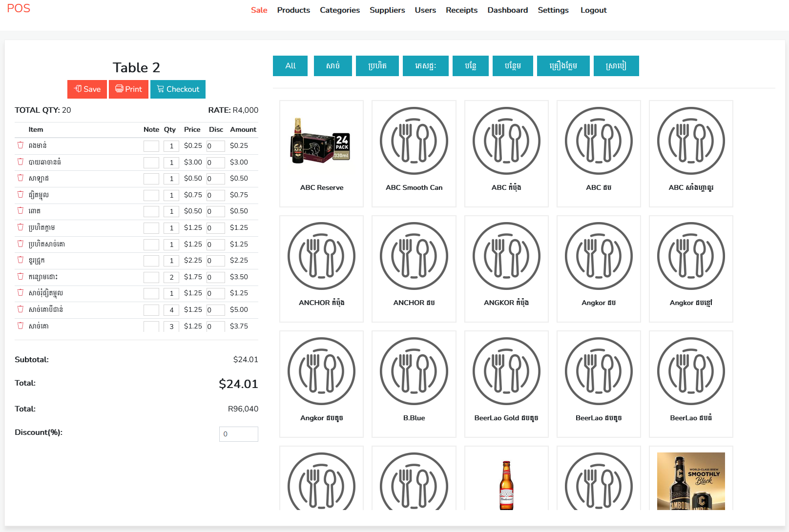Focus the Discount(%) input field
This screenshot has height=532, width=789.
[x=238, y=434]
